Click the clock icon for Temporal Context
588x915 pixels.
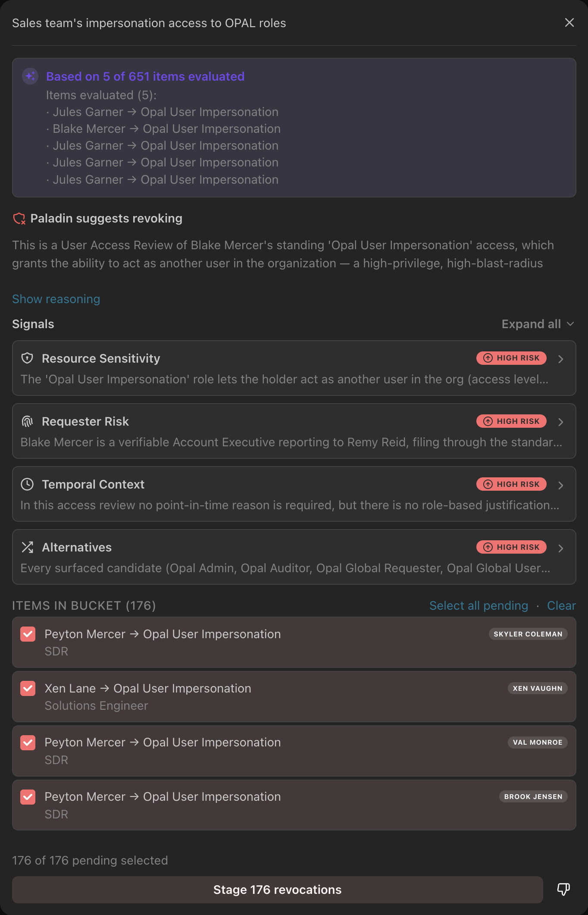27,484
